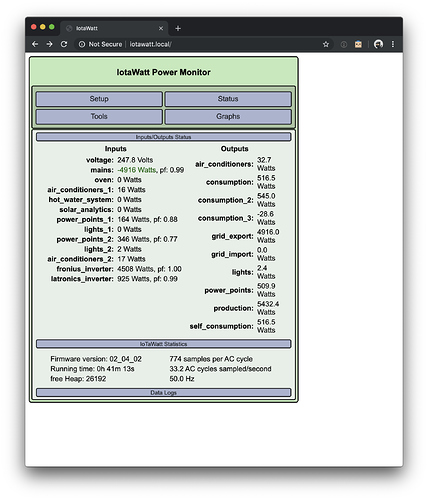Collapse the Inputs/Outputs Status section
Image resolution: width=428 pixels, height=500 pixels.
point(164,137)
